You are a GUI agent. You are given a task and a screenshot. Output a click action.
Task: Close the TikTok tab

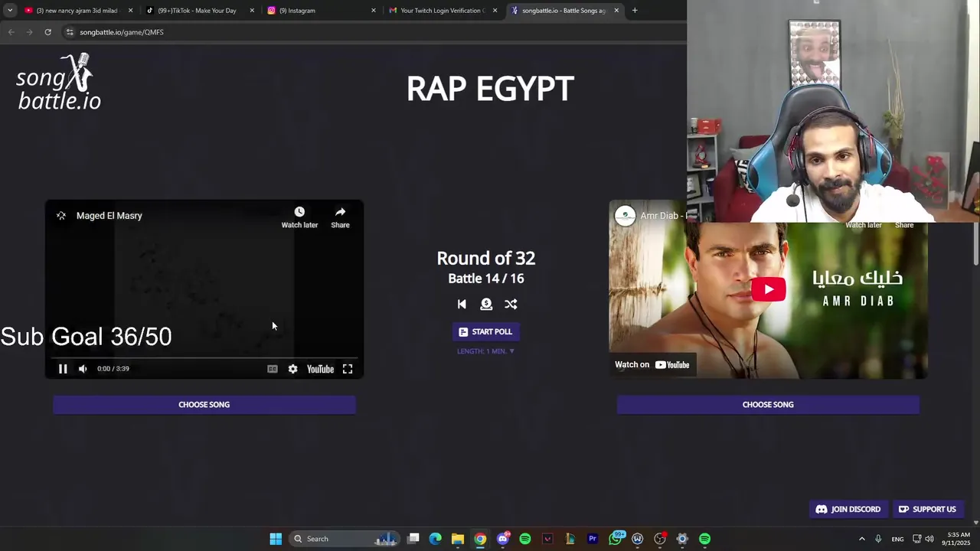tap(252, 11)
